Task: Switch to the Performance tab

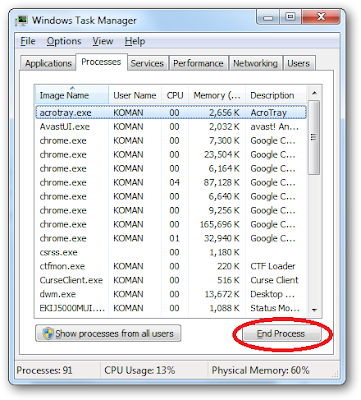Action: (198, 63)
